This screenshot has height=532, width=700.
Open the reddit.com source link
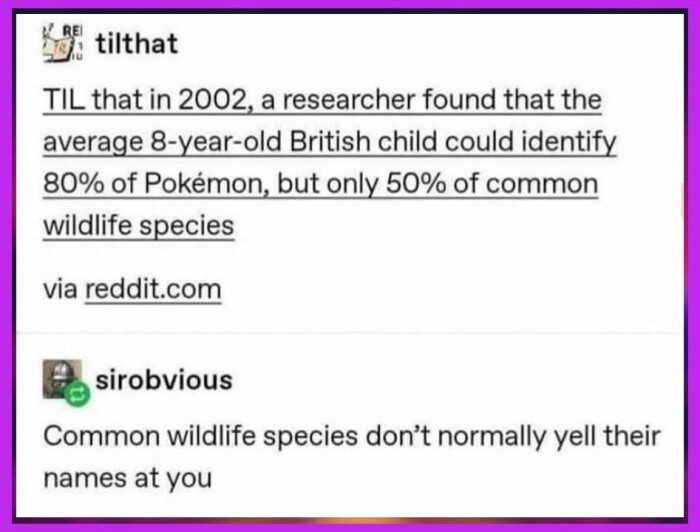pyautogui.click(x=153, y=290)
